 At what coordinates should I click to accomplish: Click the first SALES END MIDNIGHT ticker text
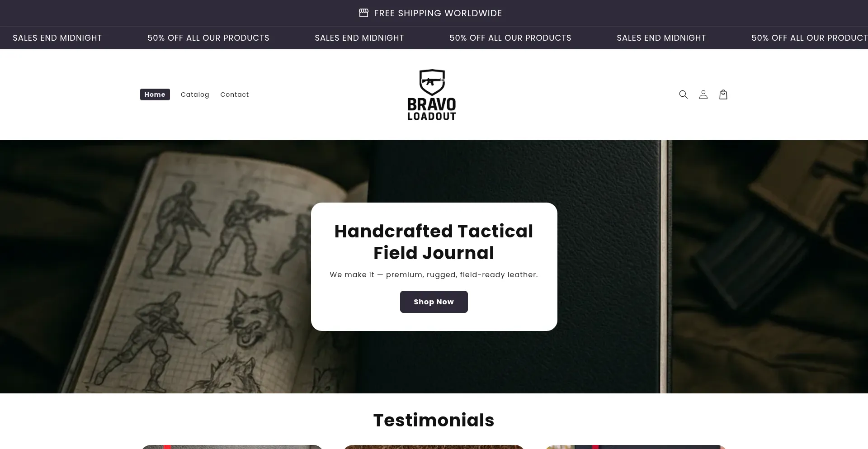pyautogui.click(x=57, y=38)
